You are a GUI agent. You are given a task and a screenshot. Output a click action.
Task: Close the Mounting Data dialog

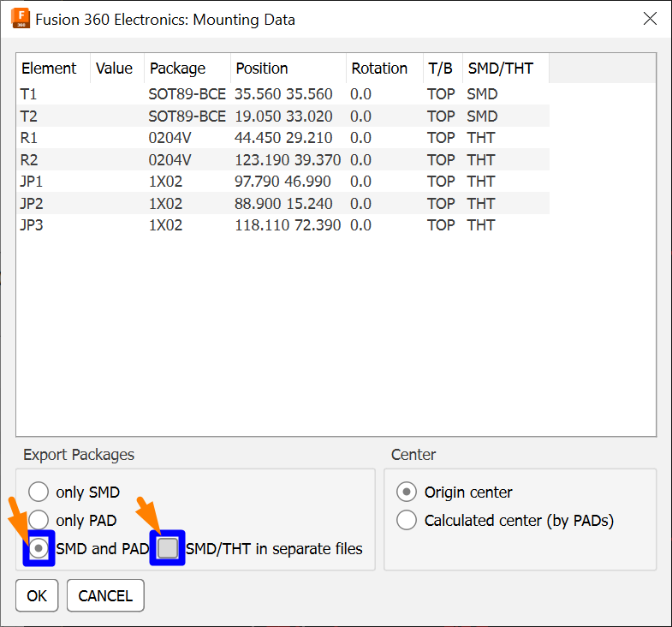[x=650, y=19]
